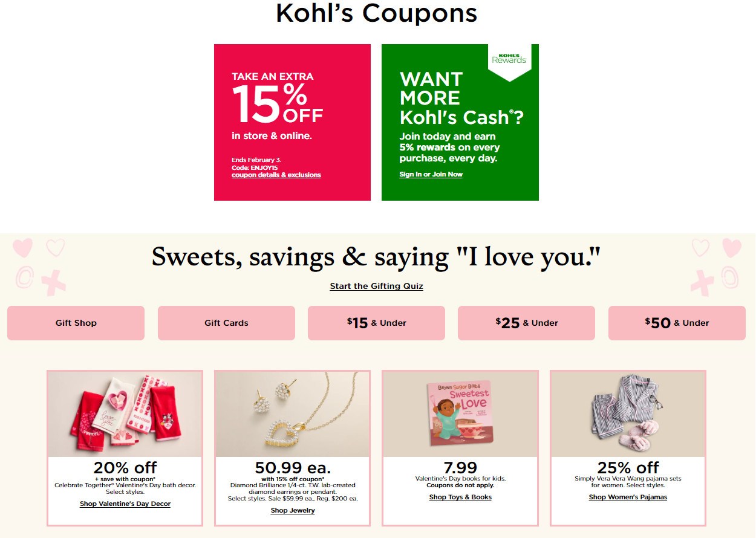Click the Sweetest Love book cover
The width and height of the screenshot is (756, 538).
click(460, 412)
